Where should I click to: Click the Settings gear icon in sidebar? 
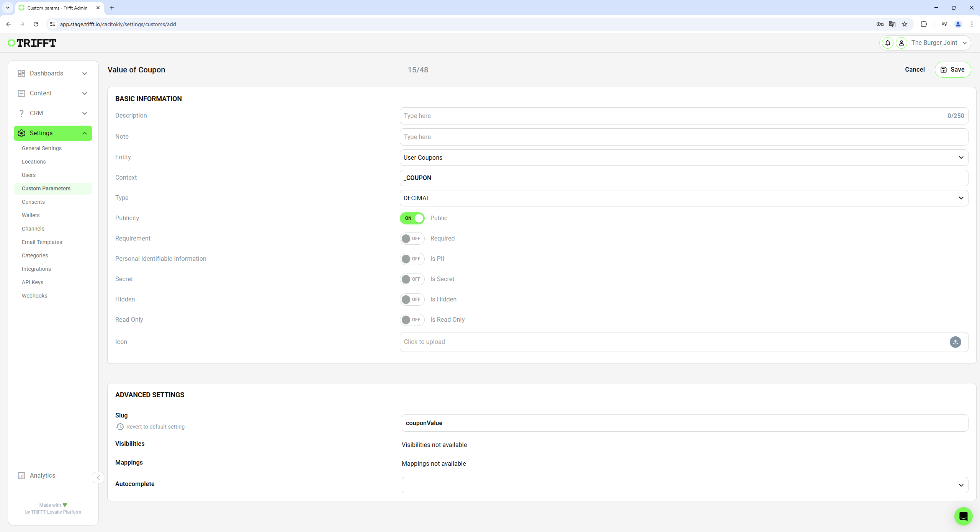click(x=21, y=133)
